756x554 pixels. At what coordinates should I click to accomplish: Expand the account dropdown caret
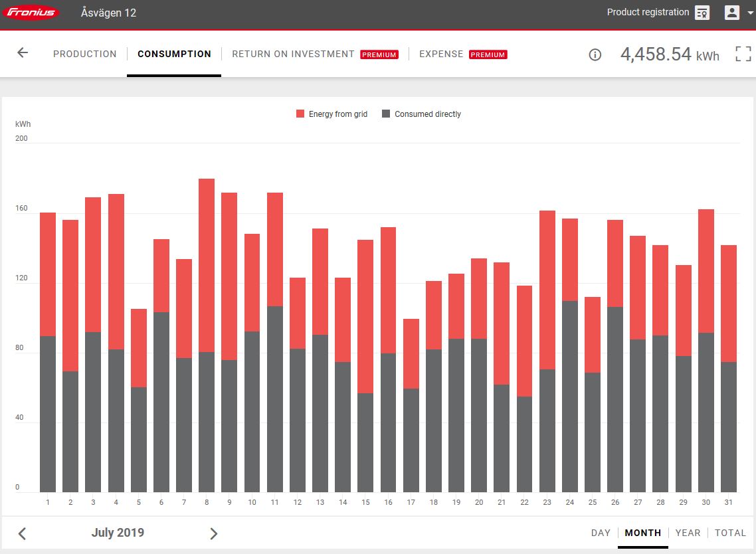pyautogui.click(x=750, y=13)
